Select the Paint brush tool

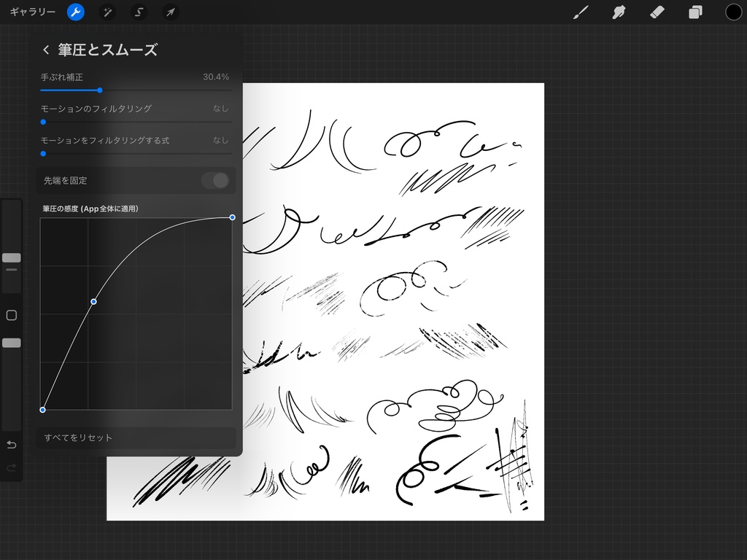581,12
